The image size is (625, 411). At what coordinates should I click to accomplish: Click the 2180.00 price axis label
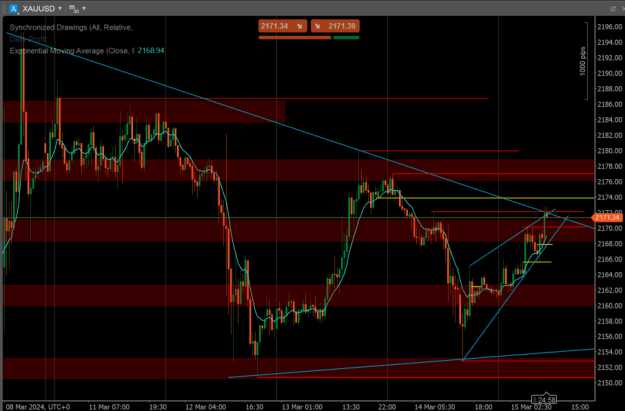(x=609, y=151)
